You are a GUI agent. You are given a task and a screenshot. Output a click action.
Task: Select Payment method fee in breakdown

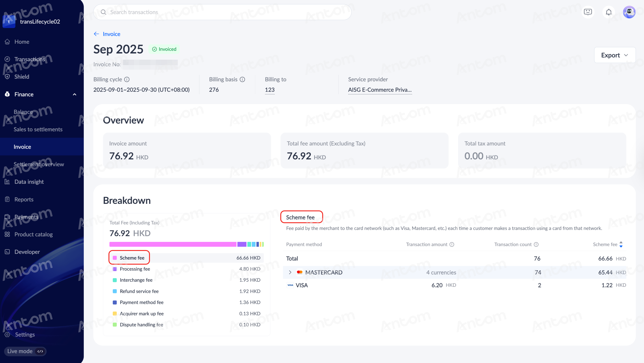click(186, 303)
